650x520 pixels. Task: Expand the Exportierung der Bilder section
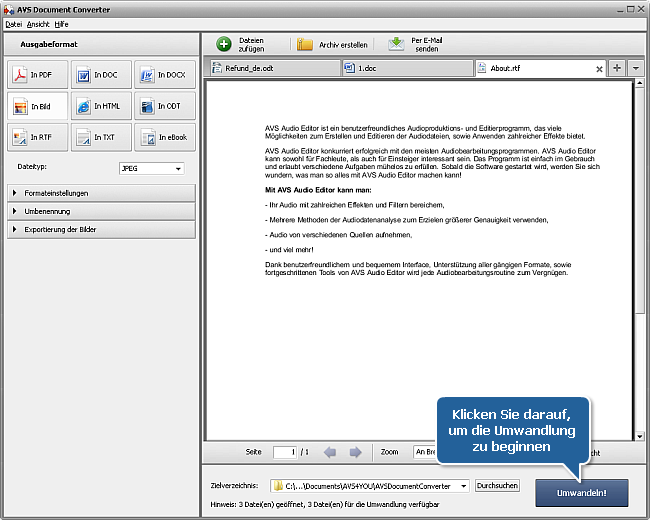[101, 229]
